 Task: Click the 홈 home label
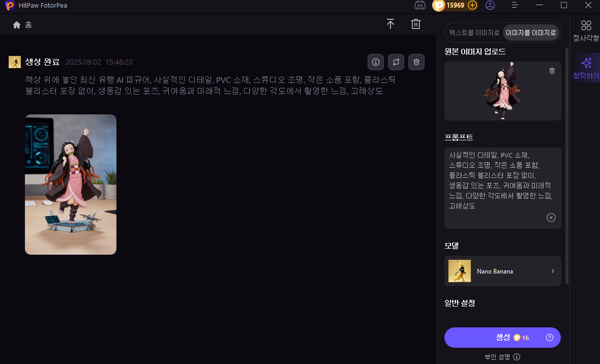pos(28,25)
